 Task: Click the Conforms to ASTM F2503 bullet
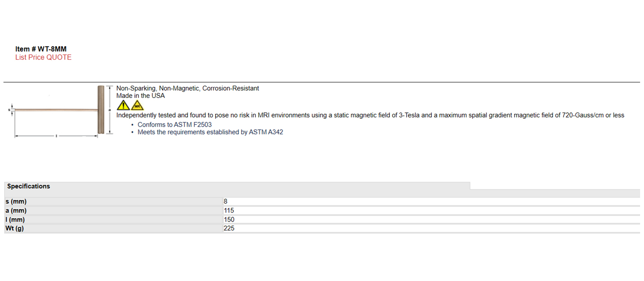[175, 124]
